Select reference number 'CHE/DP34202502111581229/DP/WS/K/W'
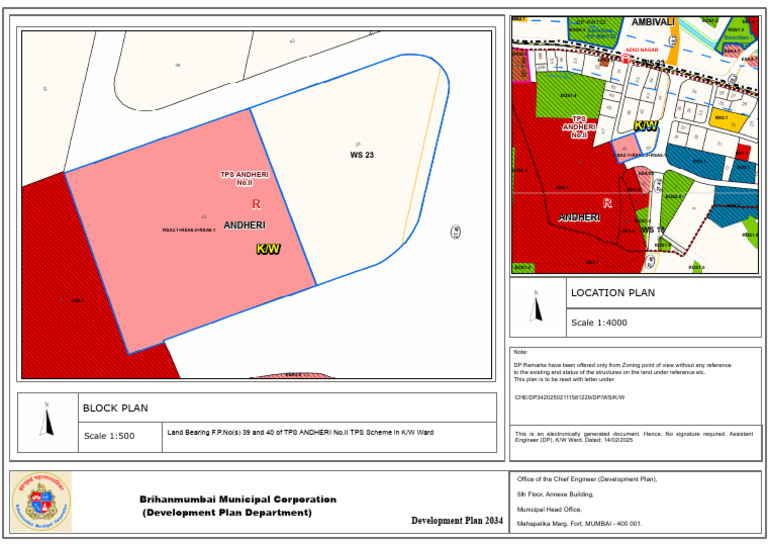Image resolution: width=768 pixels, height=544 pixels. pyautogui.click(x=570, y=398)
